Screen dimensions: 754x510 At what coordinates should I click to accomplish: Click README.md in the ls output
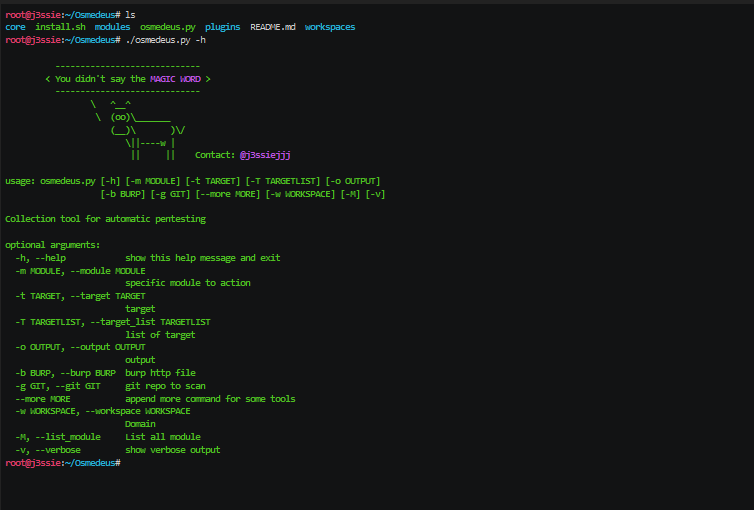pyautogui.click(x=272, y=27)
